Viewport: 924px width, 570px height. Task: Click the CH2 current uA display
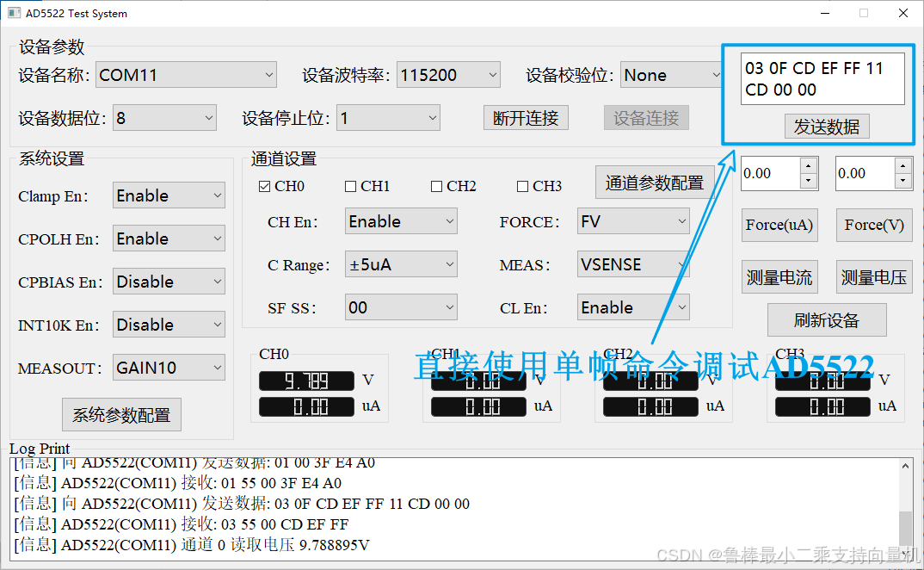pyautogui.click(x=650, y=407)
